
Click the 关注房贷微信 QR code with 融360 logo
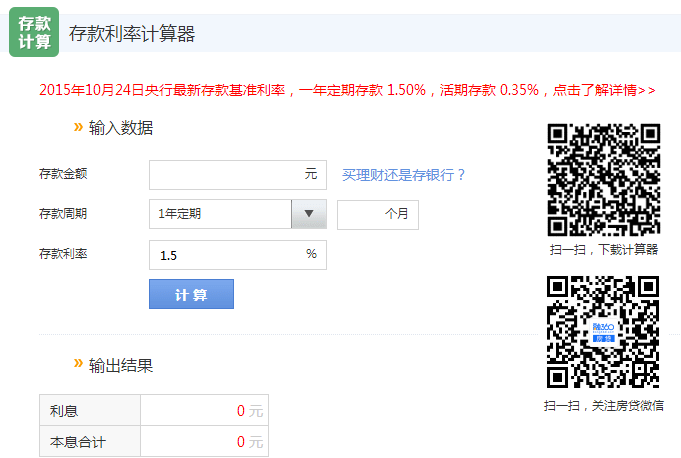coord(603,332)
